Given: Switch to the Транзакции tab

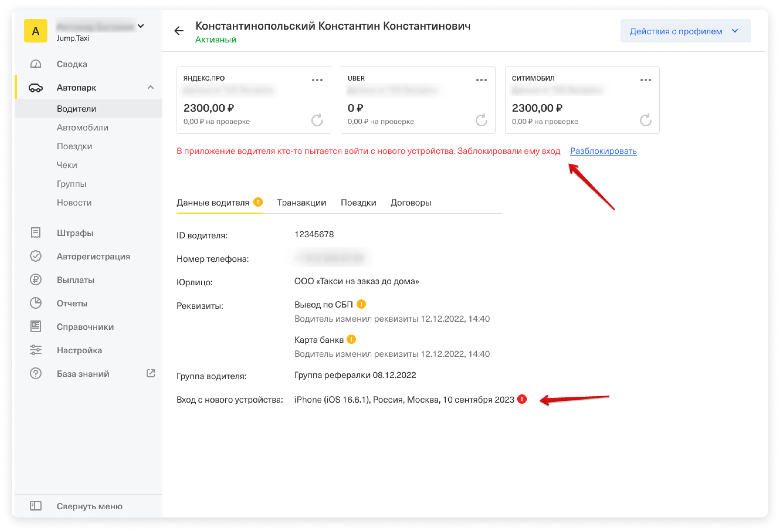Looking at the screenshot, I should point(301,203).
